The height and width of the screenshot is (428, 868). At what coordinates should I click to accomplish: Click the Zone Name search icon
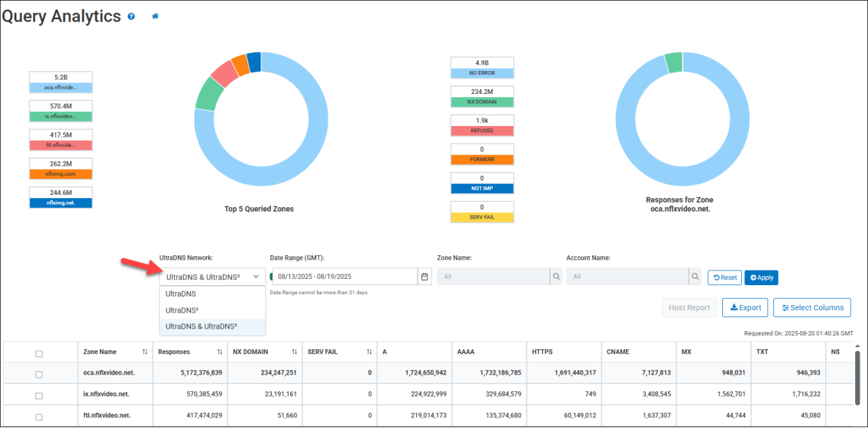pos(557,277)
